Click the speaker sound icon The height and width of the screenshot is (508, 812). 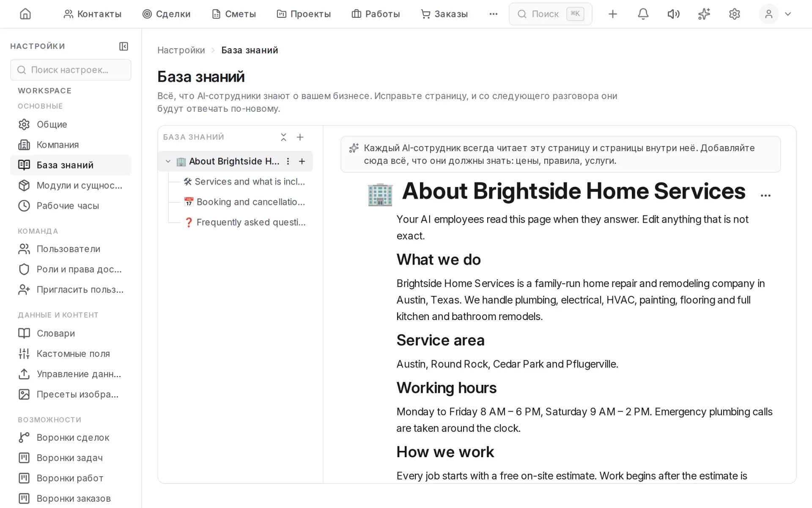coord(673,14)
